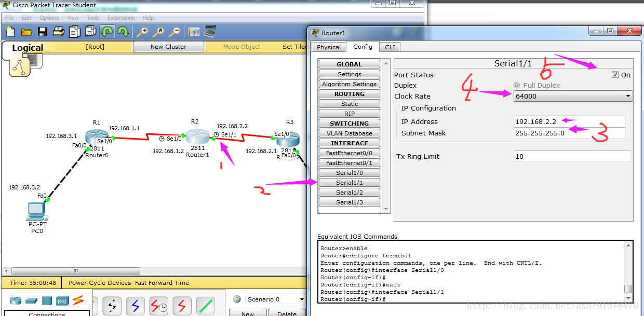Select the FastEthernet0/1 interface button
The width and height of the screenshot is (644, 316).
point(350,163)
